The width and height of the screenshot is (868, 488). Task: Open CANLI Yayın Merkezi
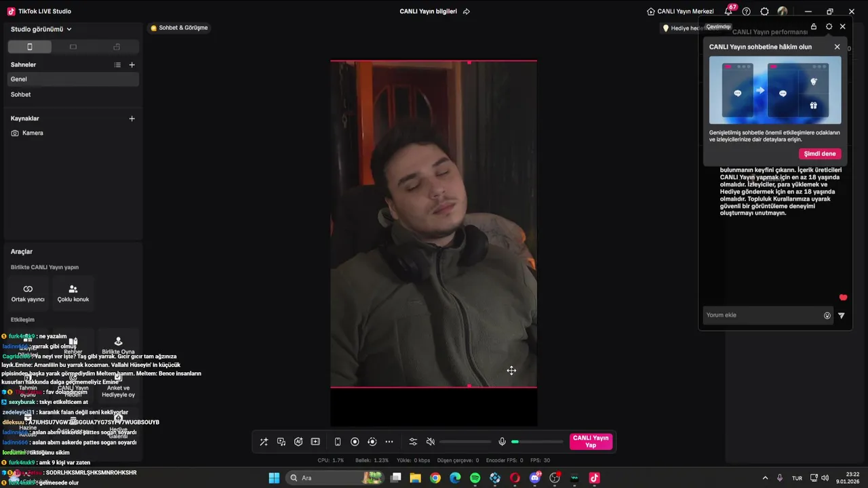click(680, 12)
